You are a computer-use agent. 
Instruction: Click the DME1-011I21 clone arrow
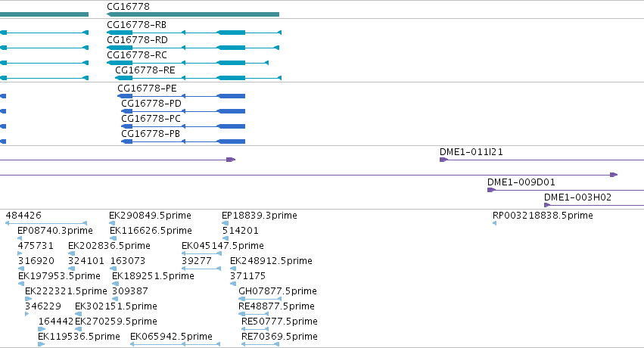[x=443, y=160]
